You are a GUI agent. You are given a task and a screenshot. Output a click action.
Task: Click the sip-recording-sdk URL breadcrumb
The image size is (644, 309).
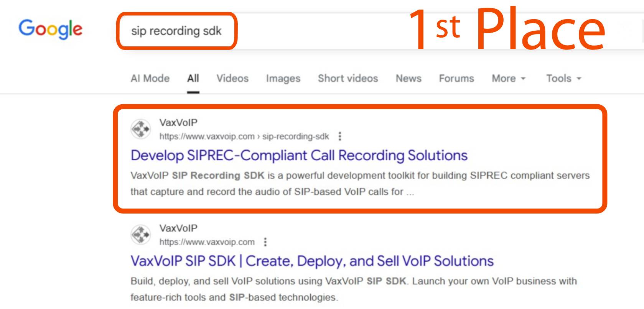[295, 136]
